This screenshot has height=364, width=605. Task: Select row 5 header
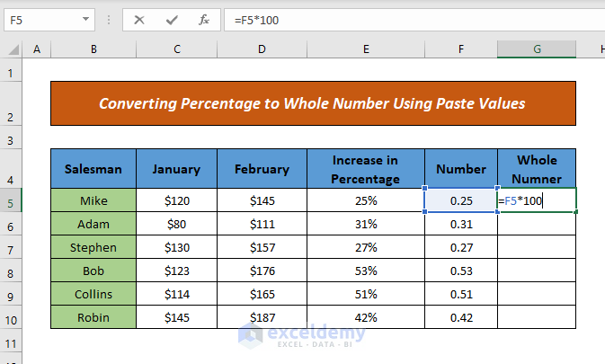(x=12, y=200)
